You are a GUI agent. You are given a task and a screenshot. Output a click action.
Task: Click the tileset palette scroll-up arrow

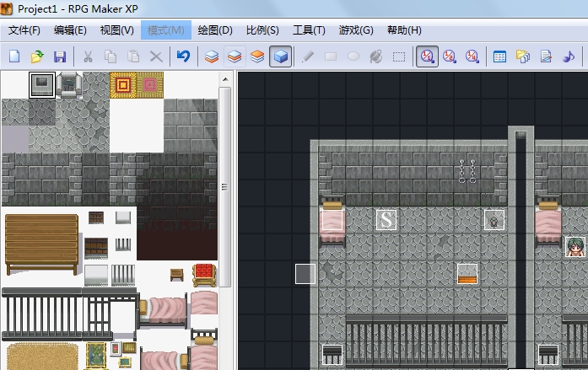click(225, 79)
